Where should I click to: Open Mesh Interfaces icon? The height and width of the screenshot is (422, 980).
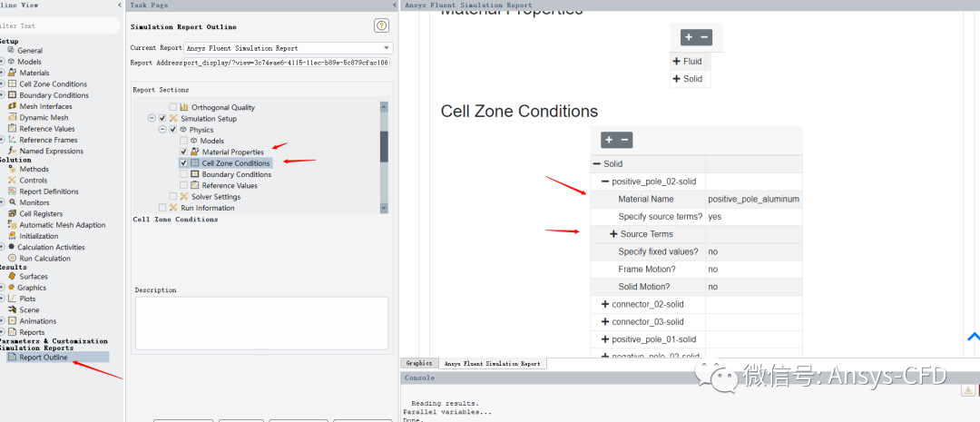coord(13,106)
